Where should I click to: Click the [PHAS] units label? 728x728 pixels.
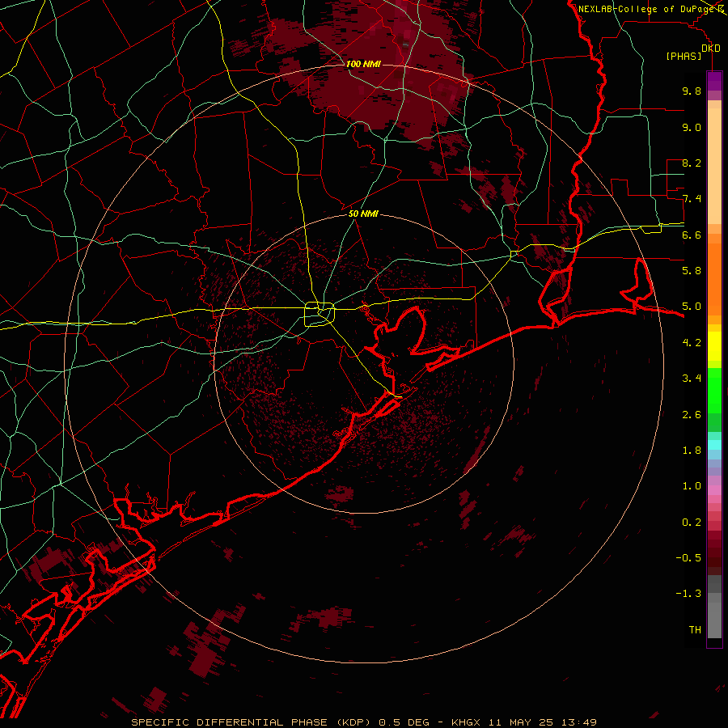[x=684, y=57]
